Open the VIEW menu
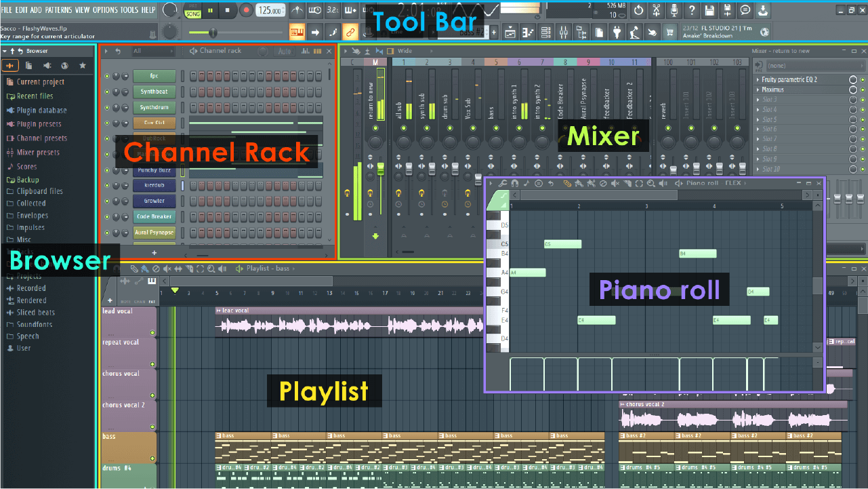 click(x=82, y=10)
